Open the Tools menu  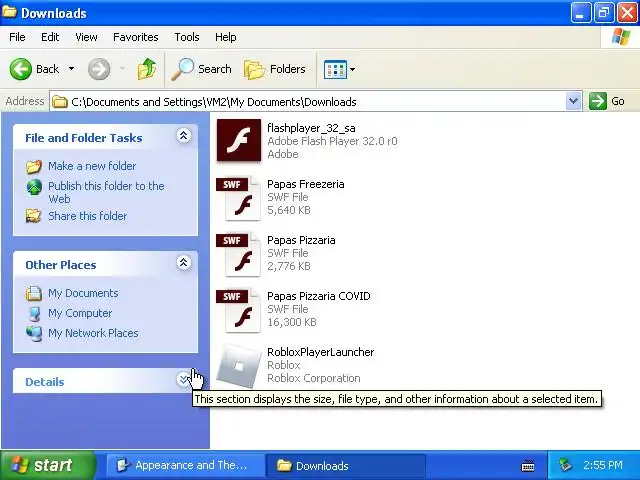187,37
